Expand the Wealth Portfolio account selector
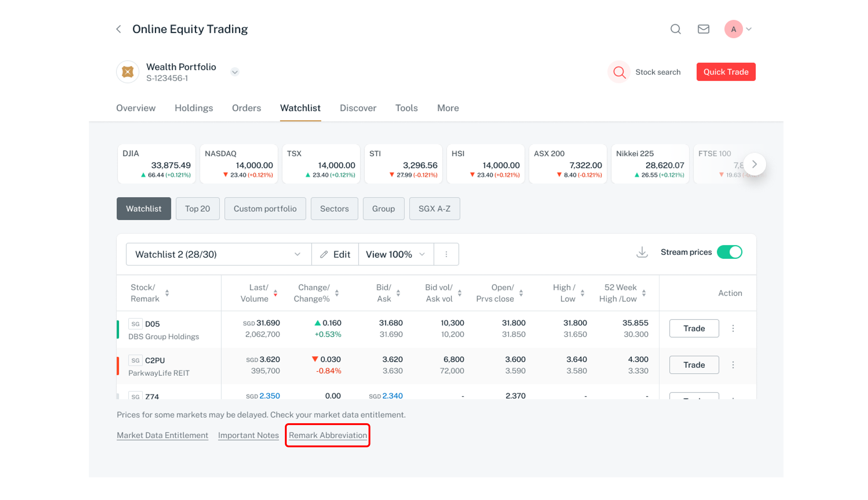Image resolution: width=868 pixels, height=500 pixels. point(235,72)
